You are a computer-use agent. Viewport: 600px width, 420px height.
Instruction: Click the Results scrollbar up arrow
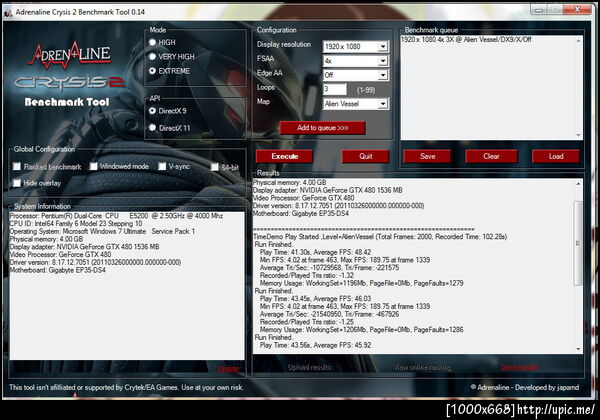pos(578,184)
